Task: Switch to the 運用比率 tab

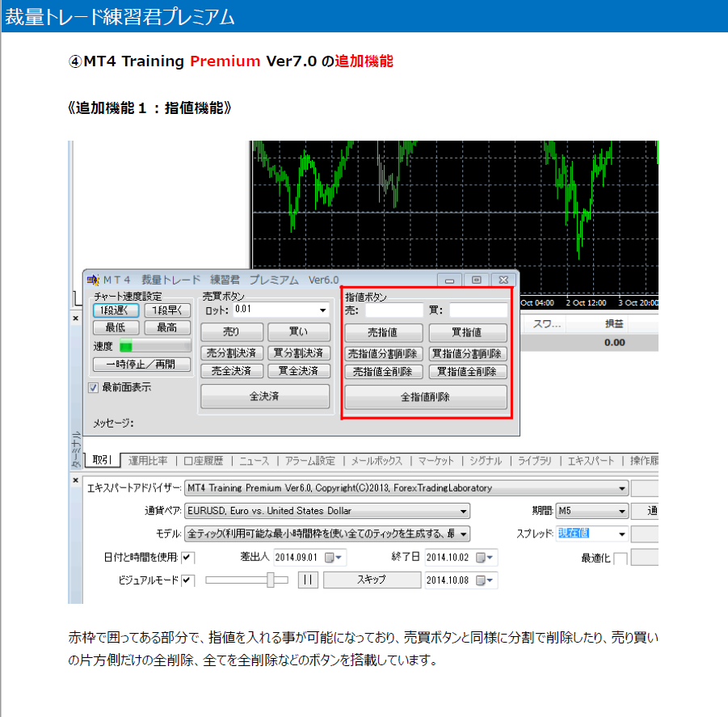Action: point(148,461)
